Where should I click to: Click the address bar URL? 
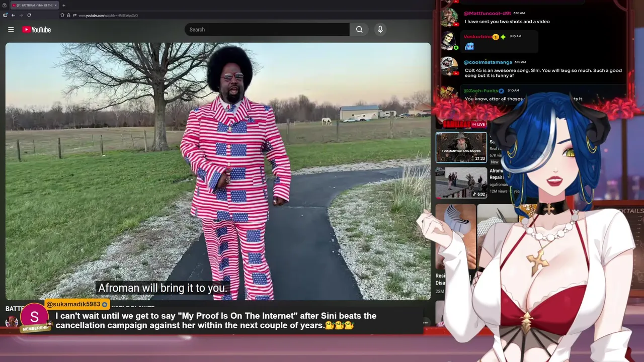108,16
